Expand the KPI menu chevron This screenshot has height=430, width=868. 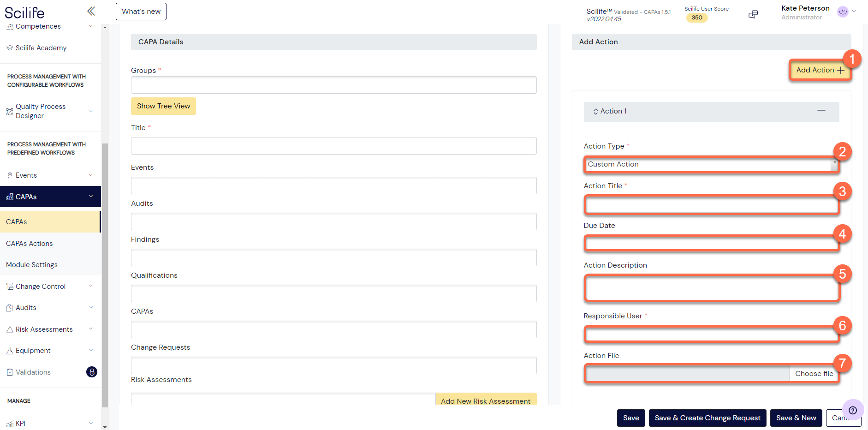coord(91,423)
